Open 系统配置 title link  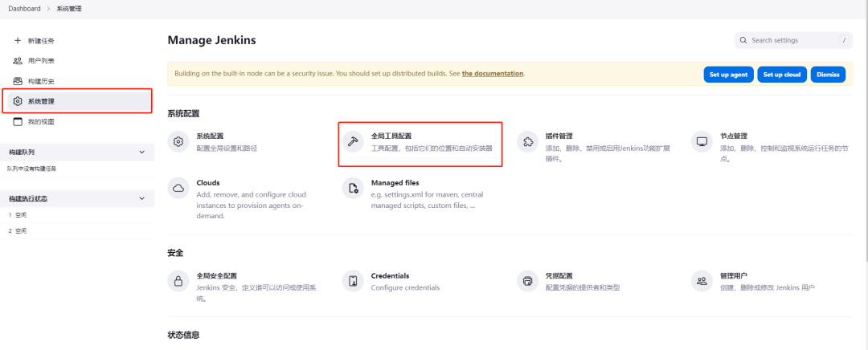tap(210, 136)
